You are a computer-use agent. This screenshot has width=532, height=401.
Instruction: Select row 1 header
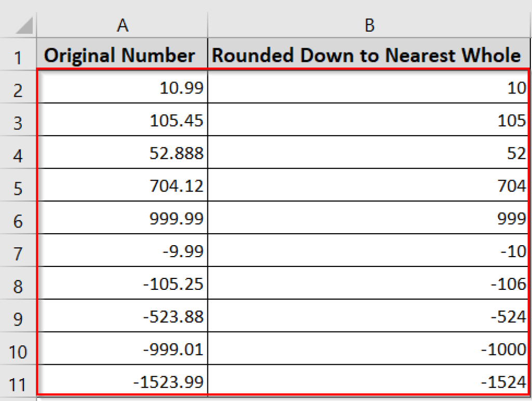tap(18, 55)
